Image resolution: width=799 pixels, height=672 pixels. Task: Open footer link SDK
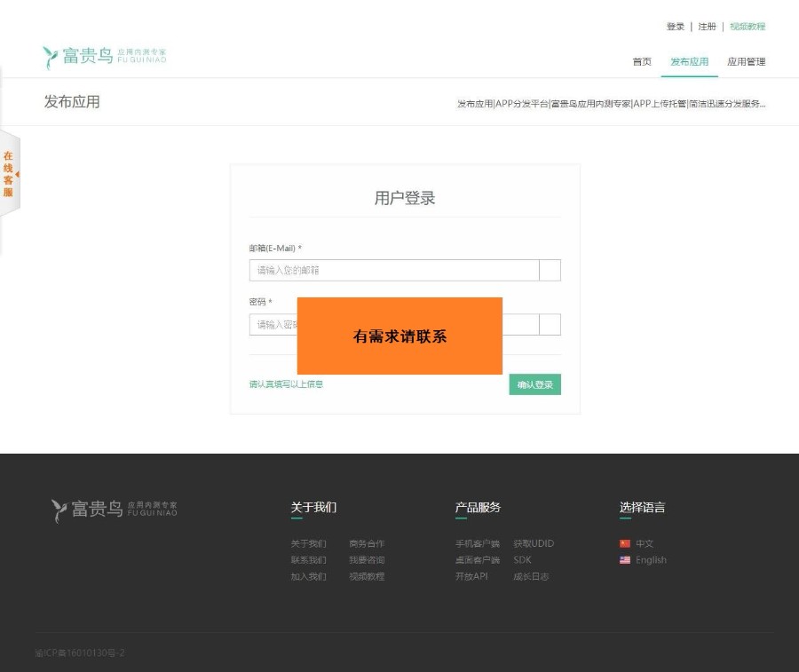click(522, 560)
